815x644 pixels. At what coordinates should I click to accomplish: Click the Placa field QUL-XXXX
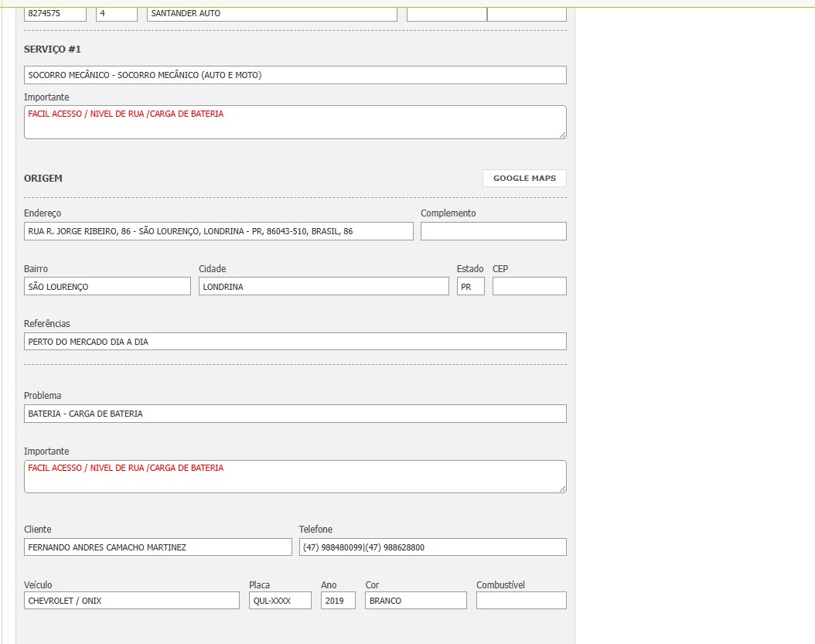pos(280,601)
